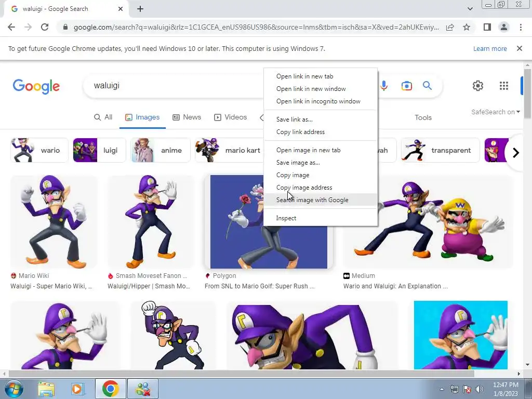This screenshot has width=532, height=399.
Task: Click the luigi suggestion chip
Action: coord(99,150)
